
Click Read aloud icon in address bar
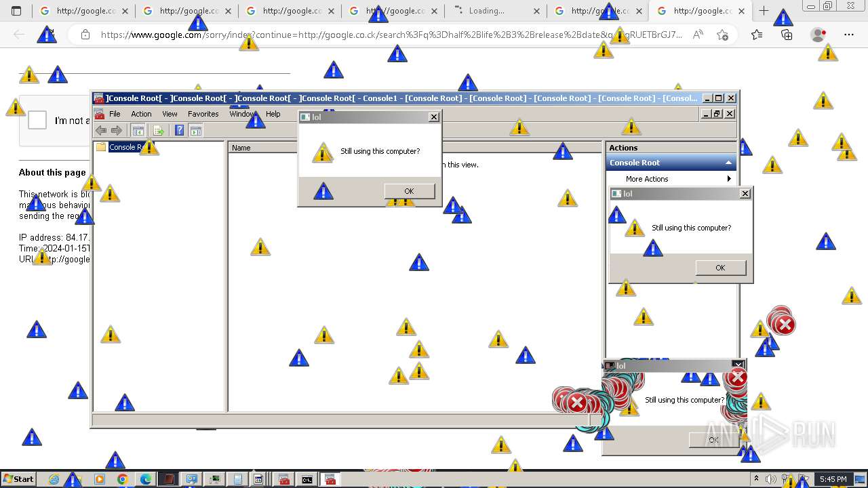698,35
